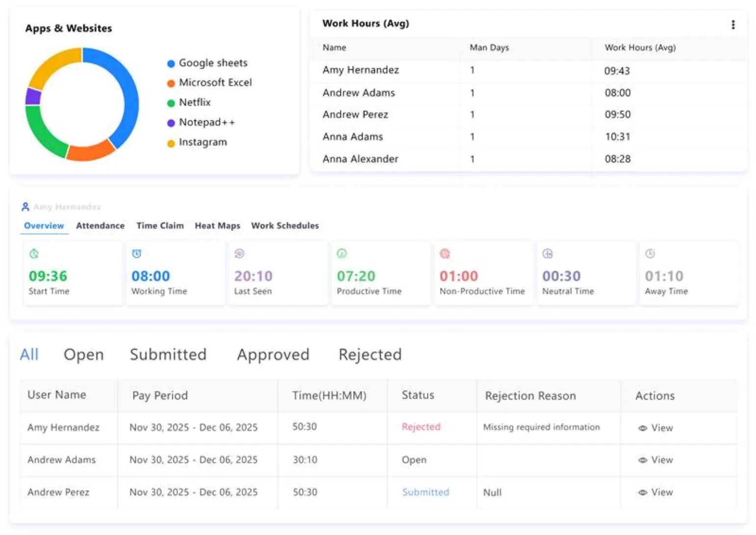Screen dimensions: 756x535
Task: Click the green Netflix legend dot
Action: 171,103
